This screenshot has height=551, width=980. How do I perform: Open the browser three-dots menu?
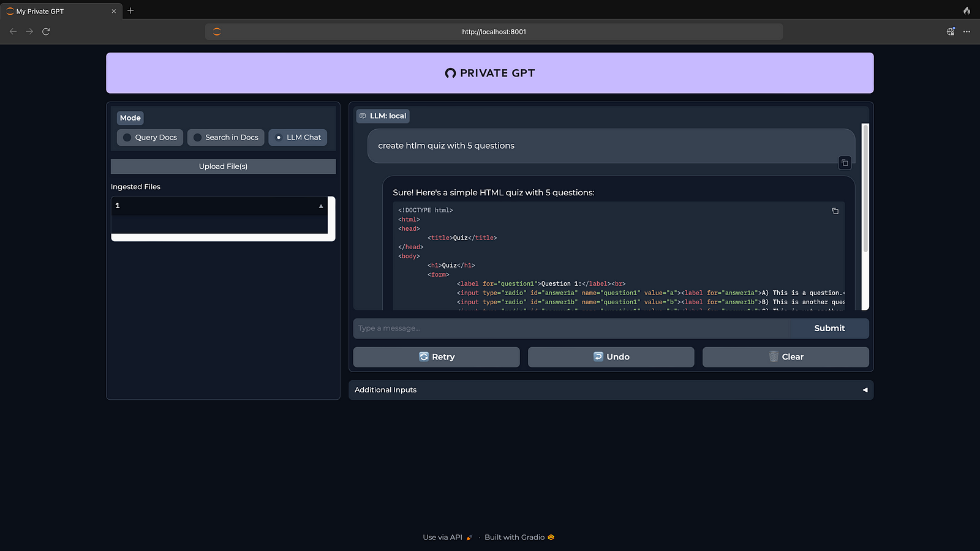click(x=967, y=31)
